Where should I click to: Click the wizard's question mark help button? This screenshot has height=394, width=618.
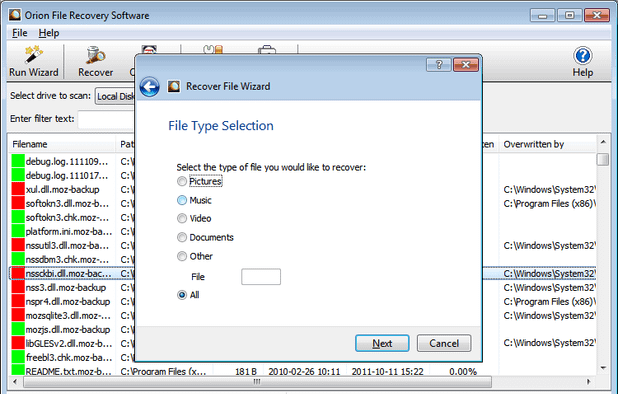438,65
